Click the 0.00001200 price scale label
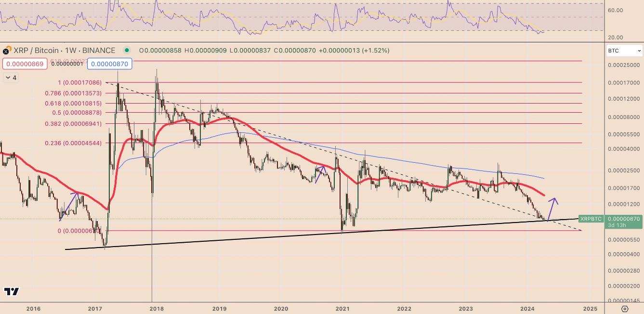644x314 pixels. tap(623, 204)
